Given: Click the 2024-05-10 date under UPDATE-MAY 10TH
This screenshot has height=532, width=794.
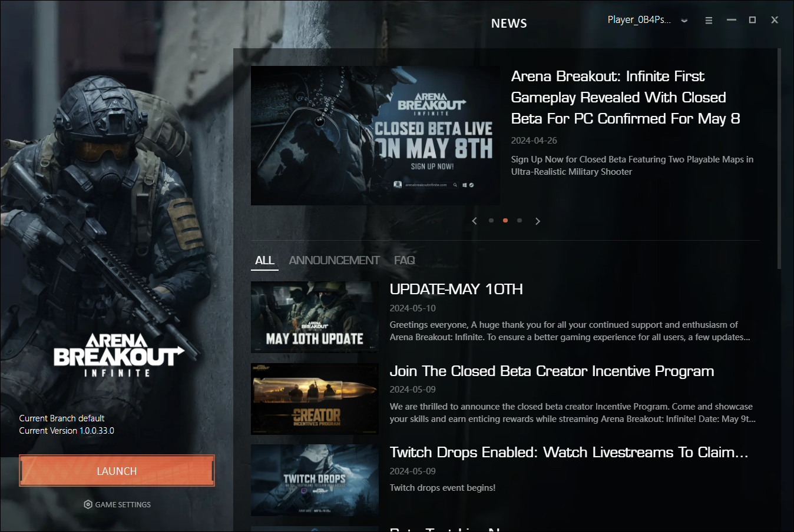Looking at the screenshot, I should (412, 308).
